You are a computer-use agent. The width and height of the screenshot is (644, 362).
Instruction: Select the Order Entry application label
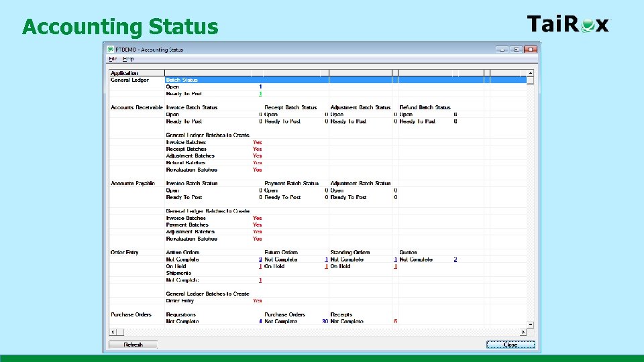(125, 253)
